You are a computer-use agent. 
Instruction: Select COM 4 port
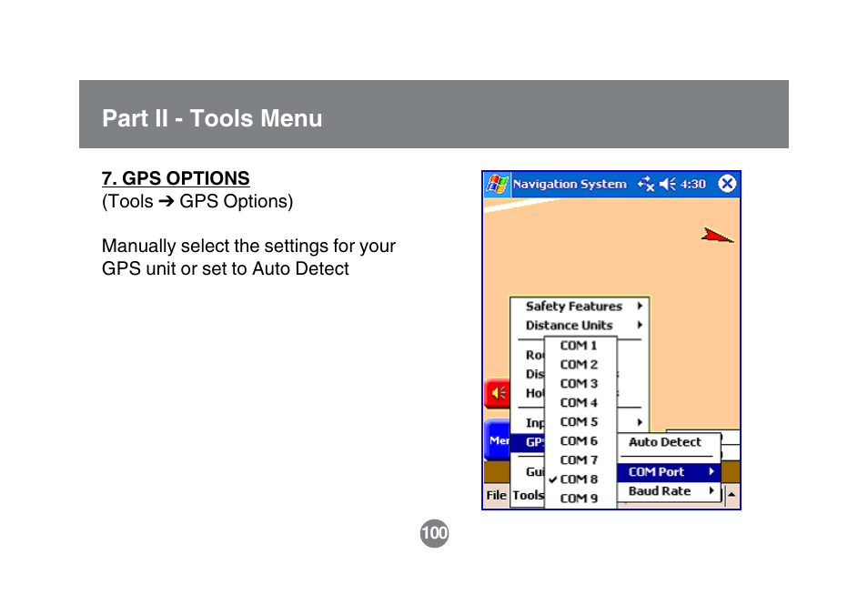(x=580, y=403)
